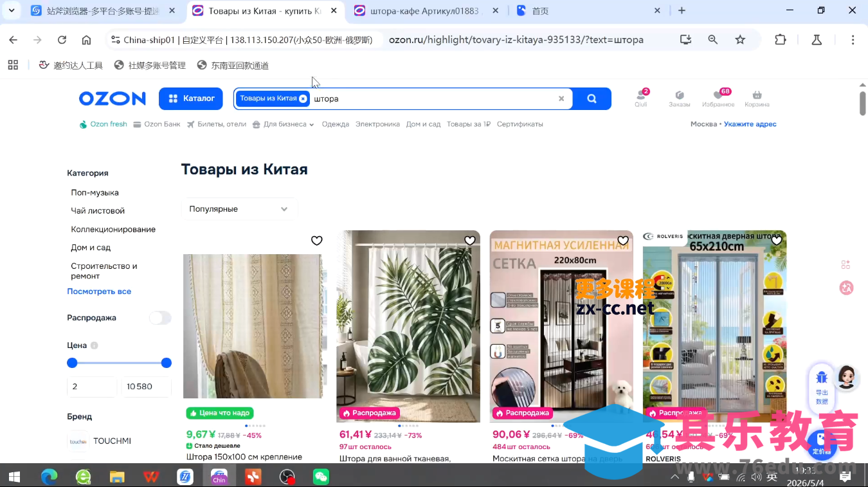This screenshot has height=487, width=868.
Task: Click the browser flask labs icon
Action: [x=817, y=40]
